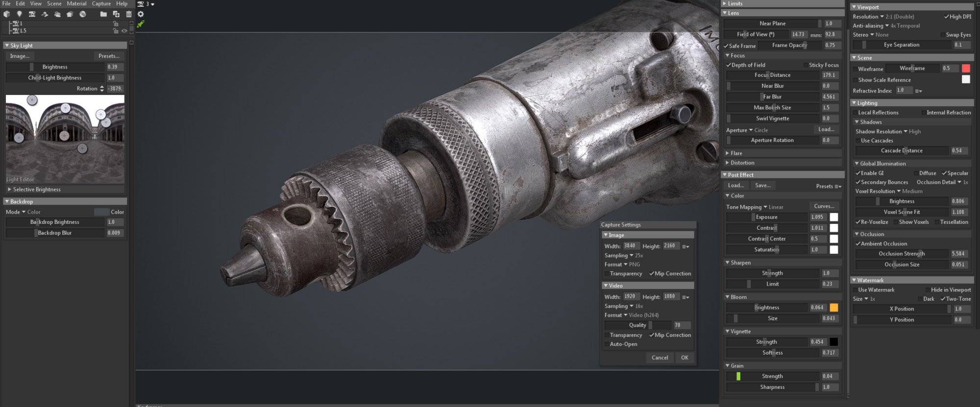
Task: Add a new light with the bulb icon
Action: coord(20,14)
